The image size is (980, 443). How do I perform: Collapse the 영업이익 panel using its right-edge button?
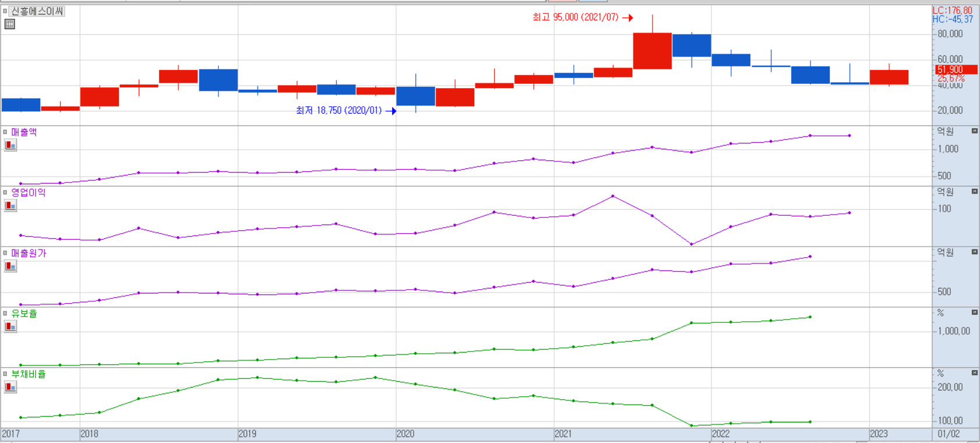point(974,191)
